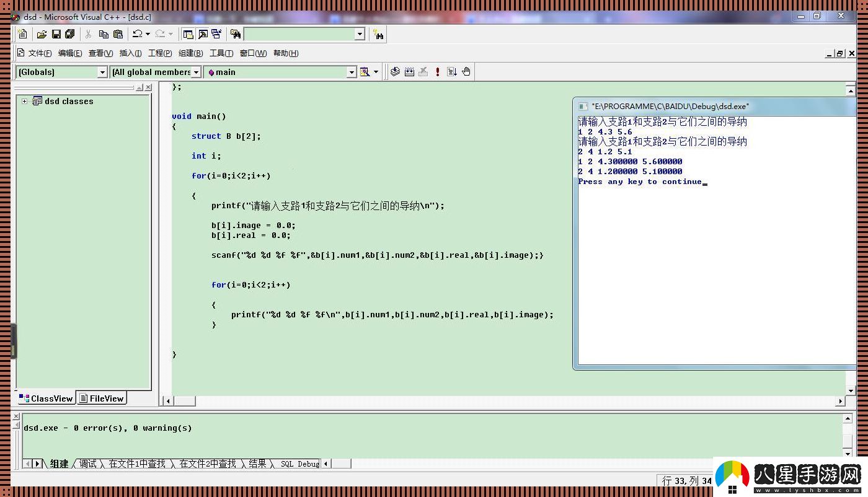
Task: Click editor vertical scrollbar up arrow
Action: point(851,90)
